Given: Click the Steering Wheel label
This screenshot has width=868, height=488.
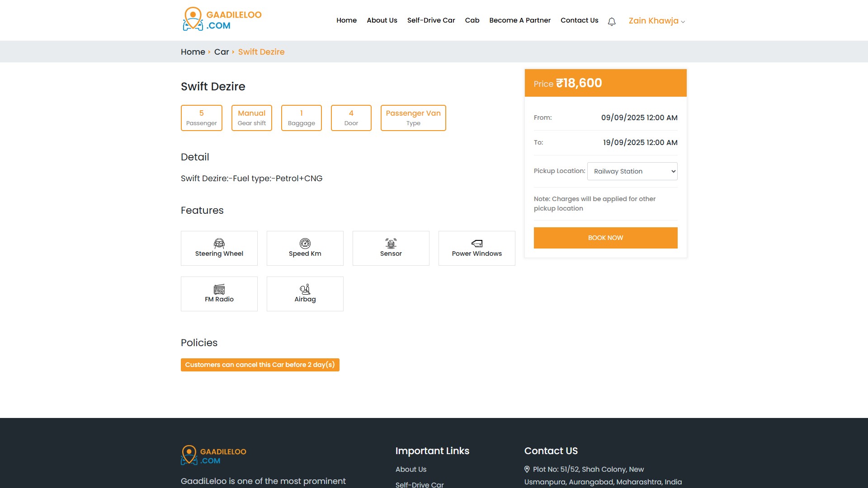Looking at the screenshot, I should pyautogui.click(x=219, y=253).
